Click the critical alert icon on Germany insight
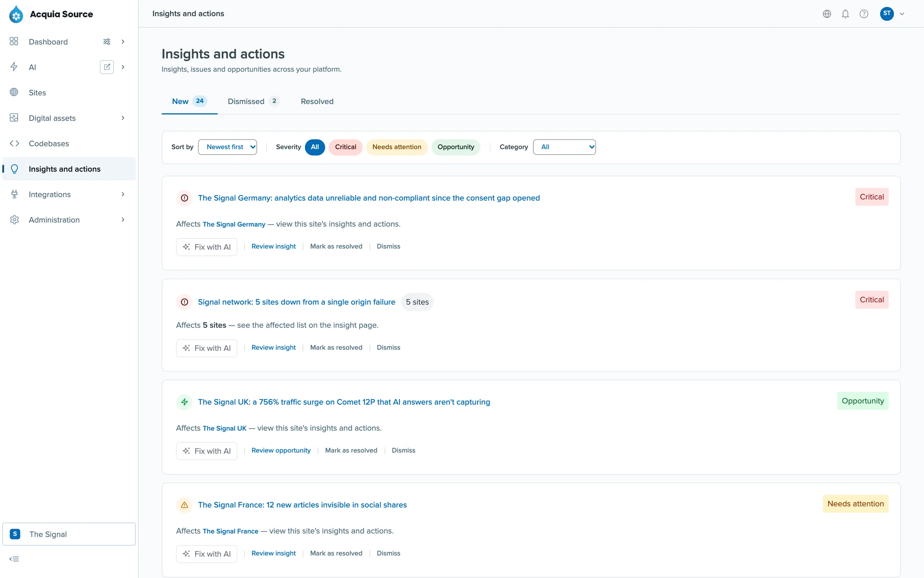 (184, 198)
